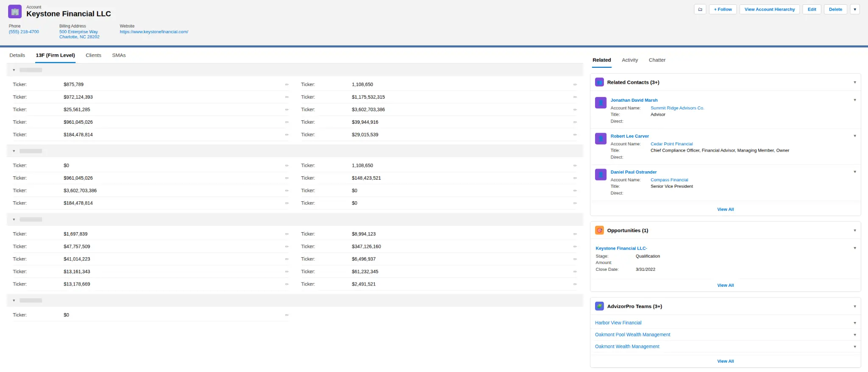
Task: Open the actions dropdown for Daniel Paul Ostrander
Action: coord(855,172)
